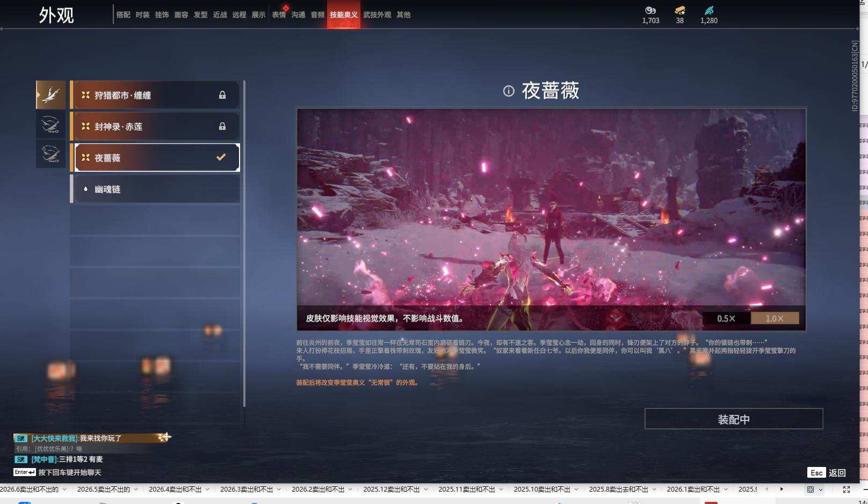Image resolution: width=868 pixels, height=504 pixels.
Task: Click the 夜蔷薇 skill preview video
Action: 551,219
